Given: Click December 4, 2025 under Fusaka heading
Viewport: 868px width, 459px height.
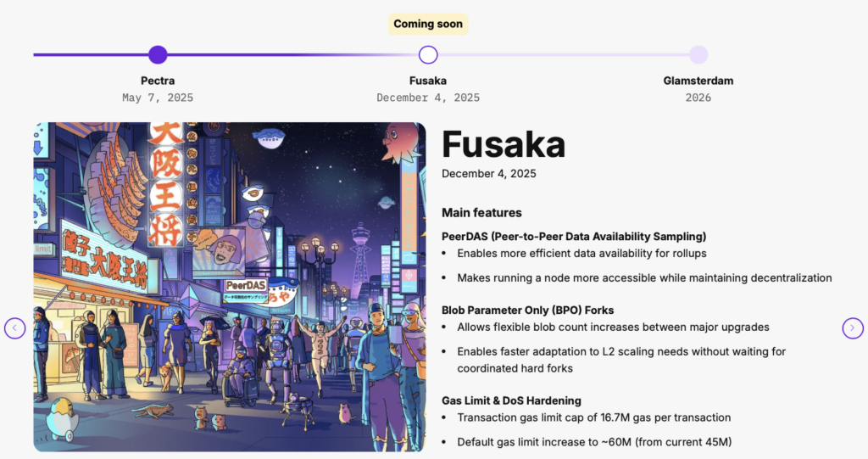Looking at the screenshot, I should [489, 174].
